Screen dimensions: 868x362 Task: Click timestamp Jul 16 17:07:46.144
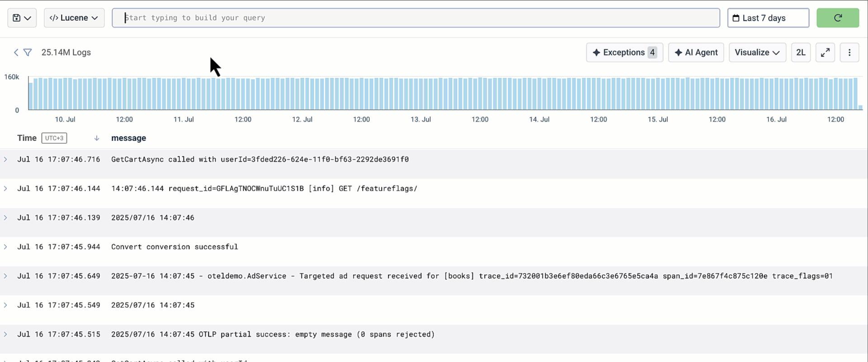[x=59, y=188]
